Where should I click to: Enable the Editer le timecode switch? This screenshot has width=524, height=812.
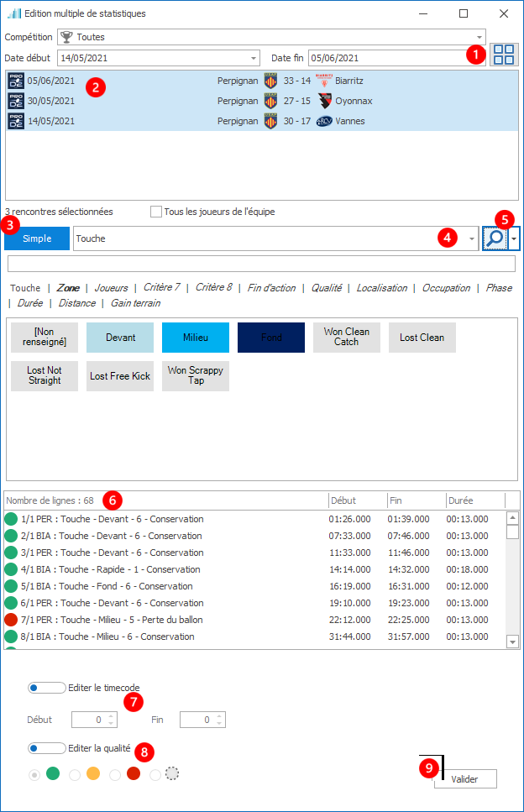click(46, 688)
